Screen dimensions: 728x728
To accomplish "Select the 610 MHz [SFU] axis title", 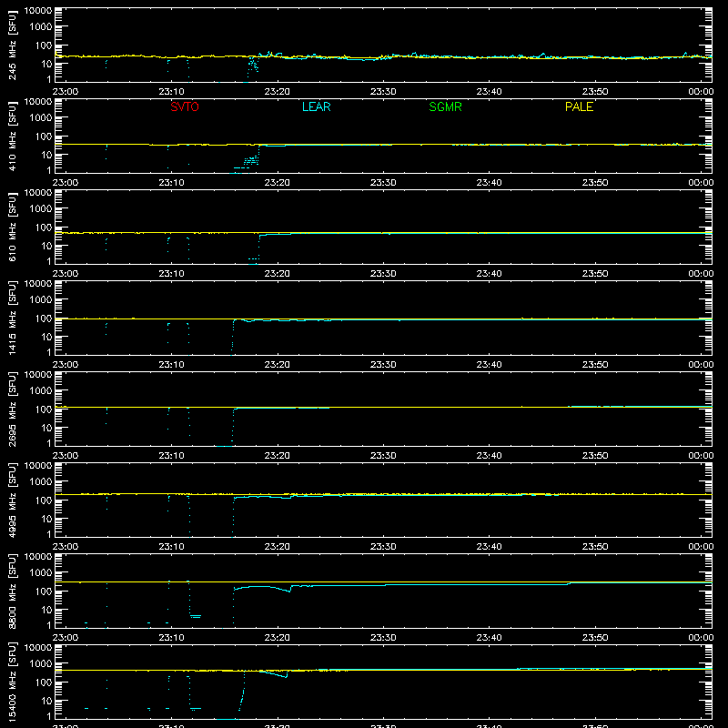I will click(13, 227).
